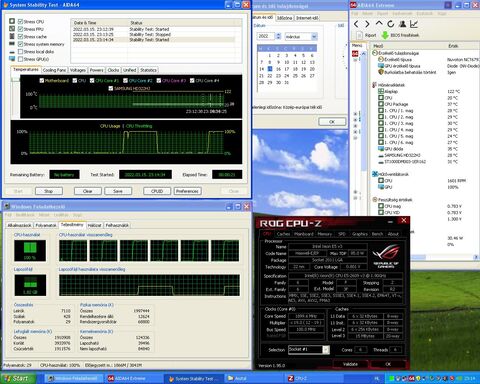This screenshot has width=480, height=384.
Task: Click the icon beside Stress cache
Action: [12, 36]
